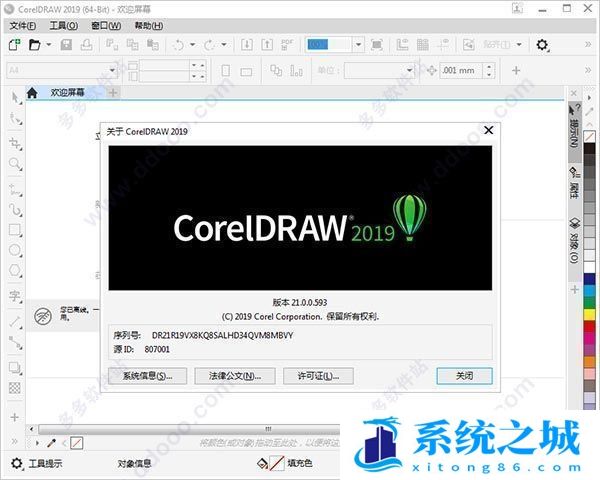The width and height of the screenshot is (600, 480).
Task: Adjust the nudge distance stepper arrows
Action: point(489,70)
